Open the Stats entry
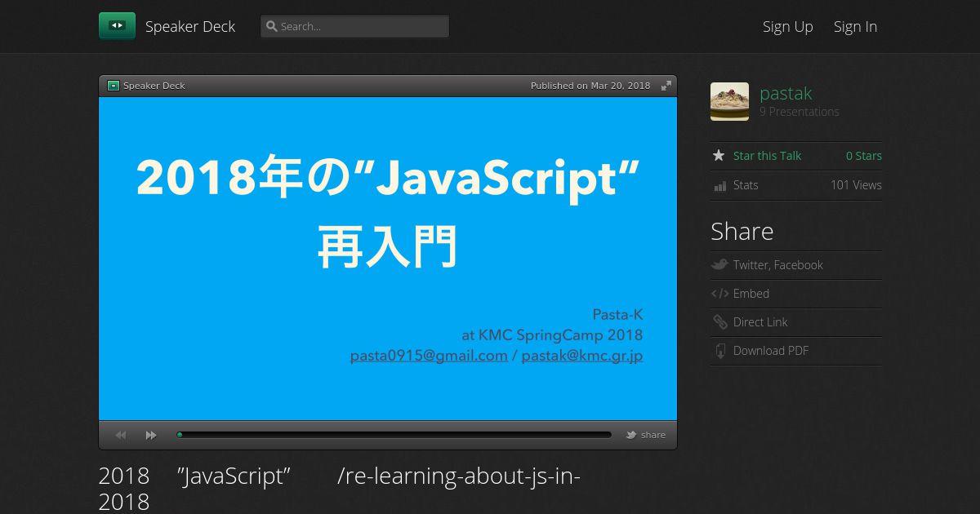This screenshot has width=980, height=514. point(746,185)
